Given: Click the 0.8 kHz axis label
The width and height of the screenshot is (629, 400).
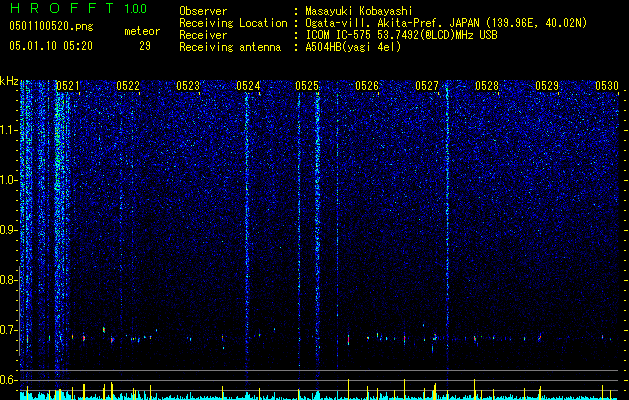Looking at the screenshot, I should [x=8, y=280].
